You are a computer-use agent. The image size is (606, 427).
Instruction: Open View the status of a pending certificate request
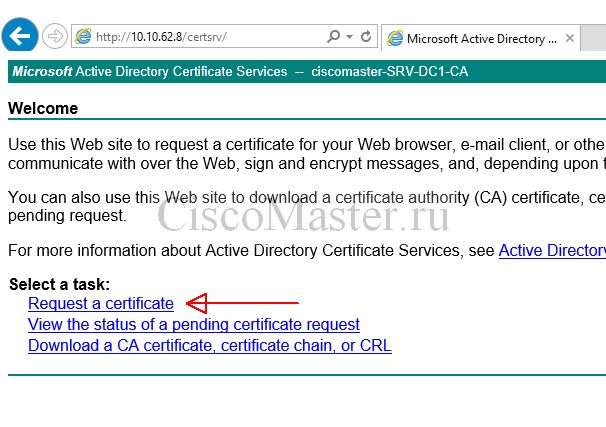tap(194, 325)
